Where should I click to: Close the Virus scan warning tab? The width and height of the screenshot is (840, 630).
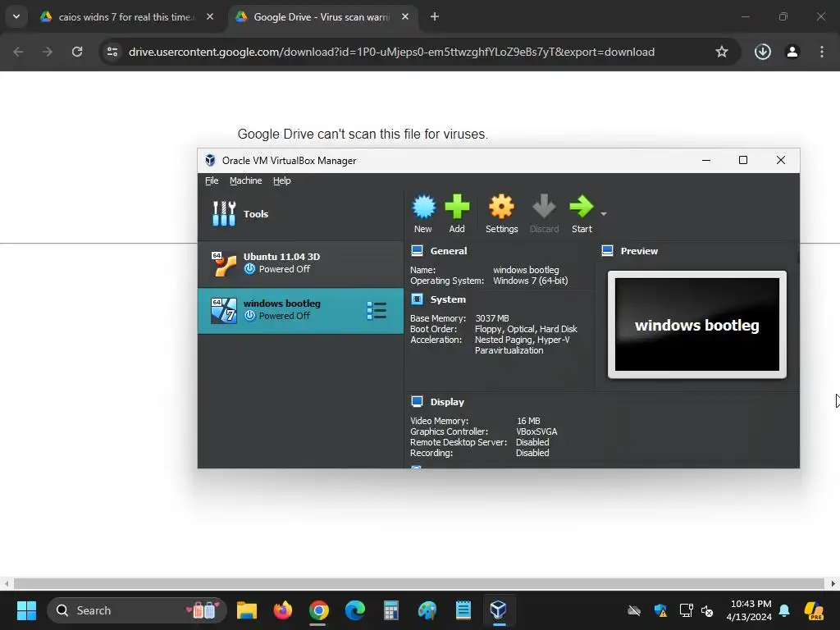[405, 17]
